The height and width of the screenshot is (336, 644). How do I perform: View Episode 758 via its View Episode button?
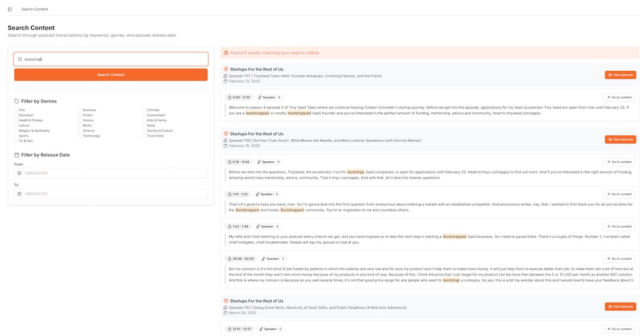(x=620, y=139)
